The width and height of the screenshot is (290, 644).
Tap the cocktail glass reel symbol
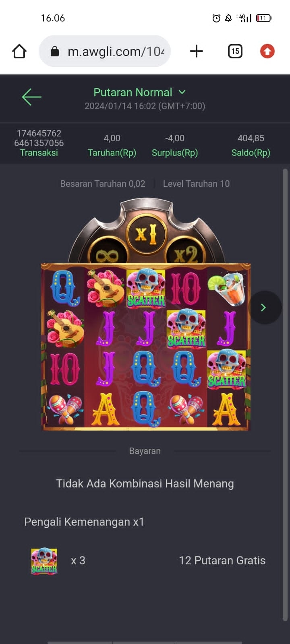pyautogui.click(x=227, y=288)
